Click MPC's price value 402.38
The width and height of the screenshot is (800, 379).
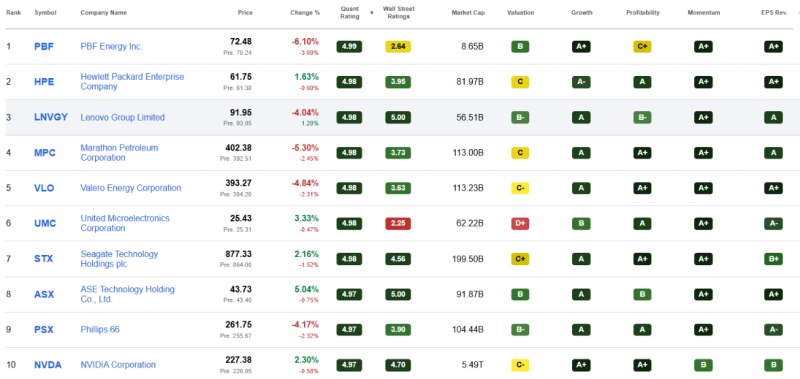239,148
